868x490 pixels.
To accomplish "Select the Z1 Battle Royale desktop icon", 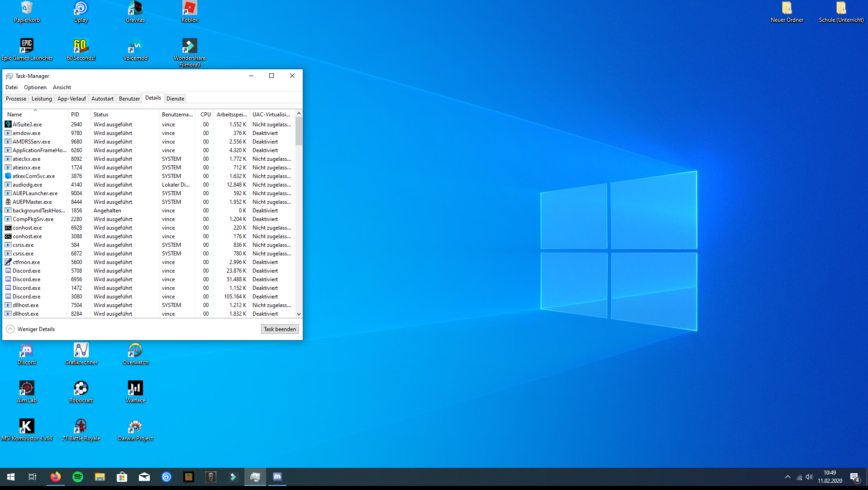I will coord(81,430).
